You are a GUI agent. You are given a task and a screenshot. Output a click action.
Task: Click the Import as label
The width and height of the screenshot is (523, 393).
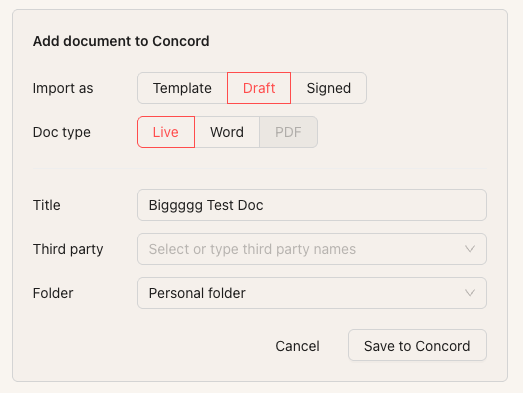pos(63,88)
